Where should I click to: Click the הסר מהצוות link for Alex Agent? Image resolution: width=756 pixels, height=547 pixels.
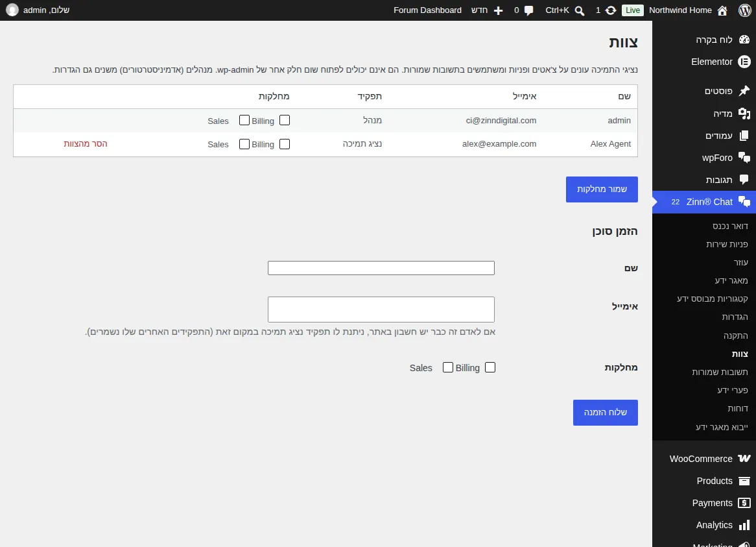(x=86, y=144)
